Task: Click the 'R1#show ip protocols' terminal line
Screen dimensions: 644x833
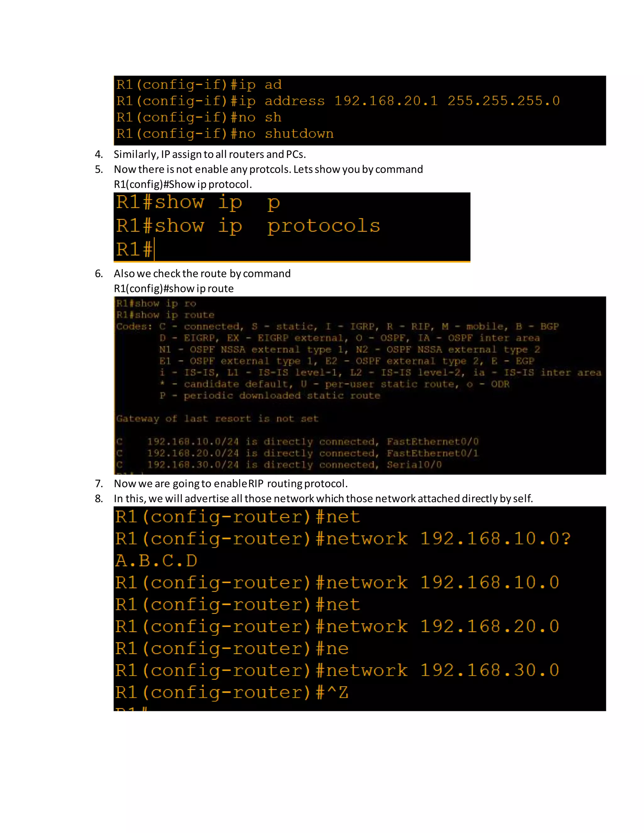Action: click(248, 226)
